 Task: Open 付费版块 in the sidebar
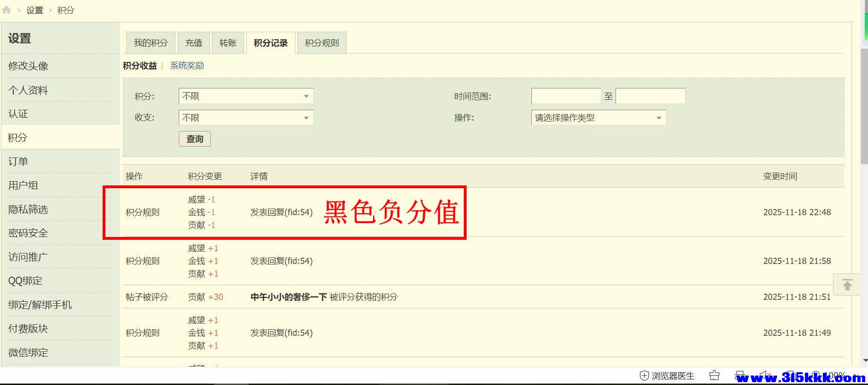(x=28, y=328)
